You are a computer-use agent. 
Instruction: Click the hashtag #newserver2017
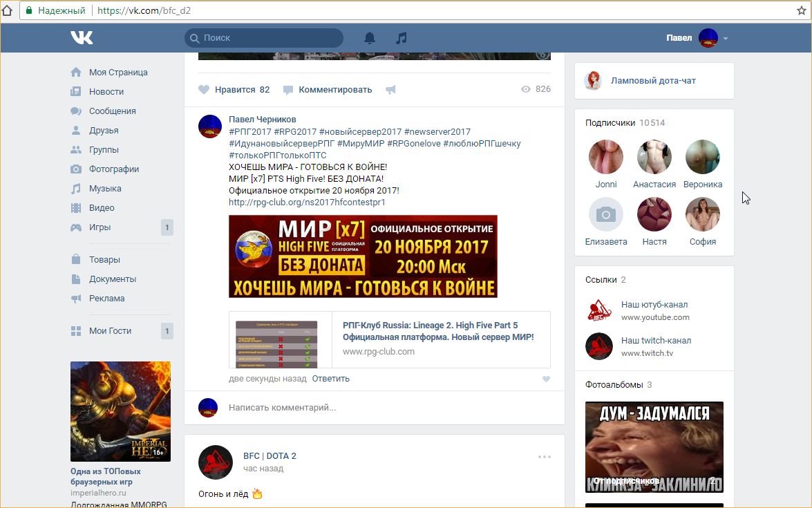click(437, 131)
